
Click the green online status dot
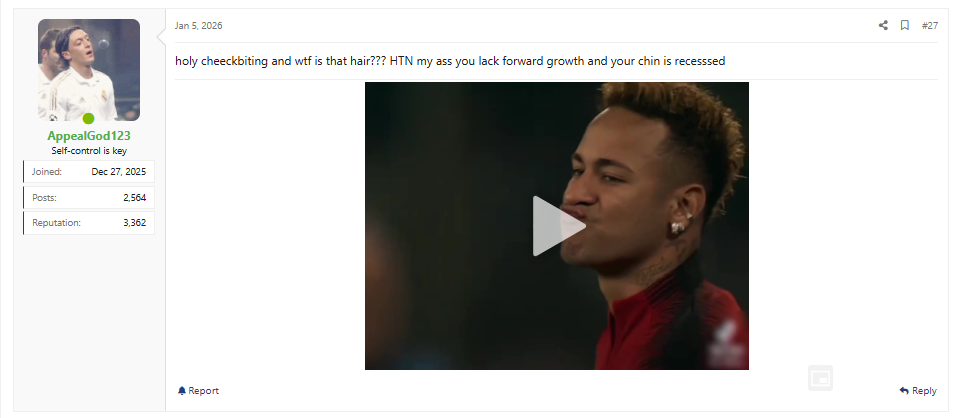click(88, 119)
